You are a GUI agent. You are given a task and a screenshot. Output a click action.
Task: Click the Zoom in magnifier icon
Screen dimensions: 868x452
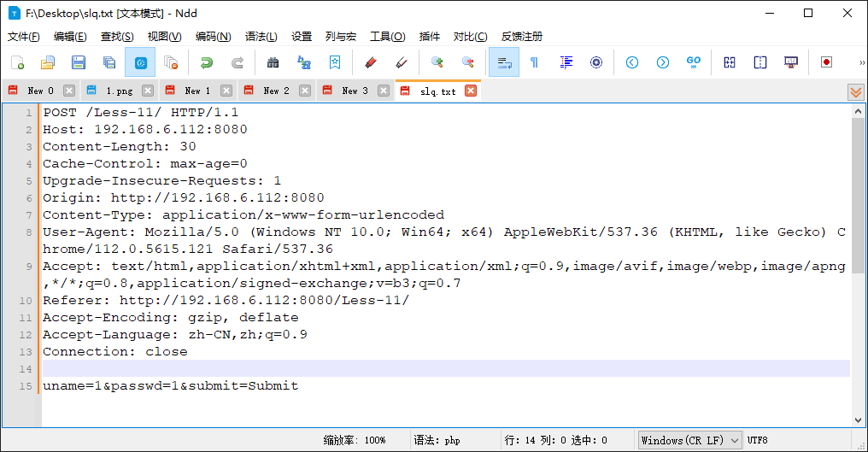437,62
